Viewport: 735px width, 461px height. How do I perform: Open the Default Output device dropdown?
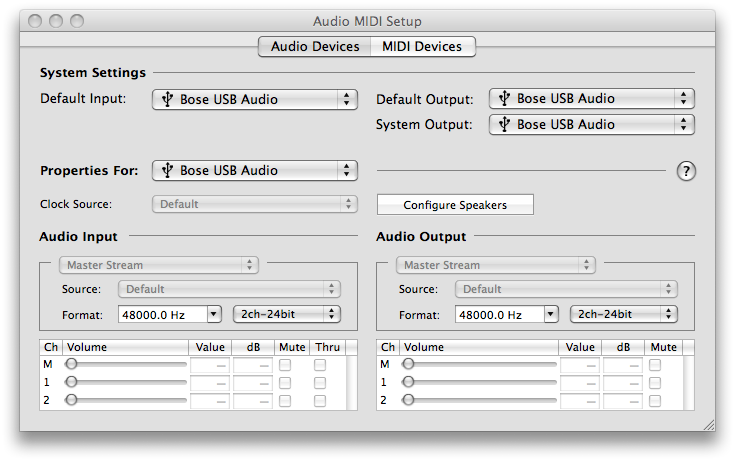pos(592,98)
